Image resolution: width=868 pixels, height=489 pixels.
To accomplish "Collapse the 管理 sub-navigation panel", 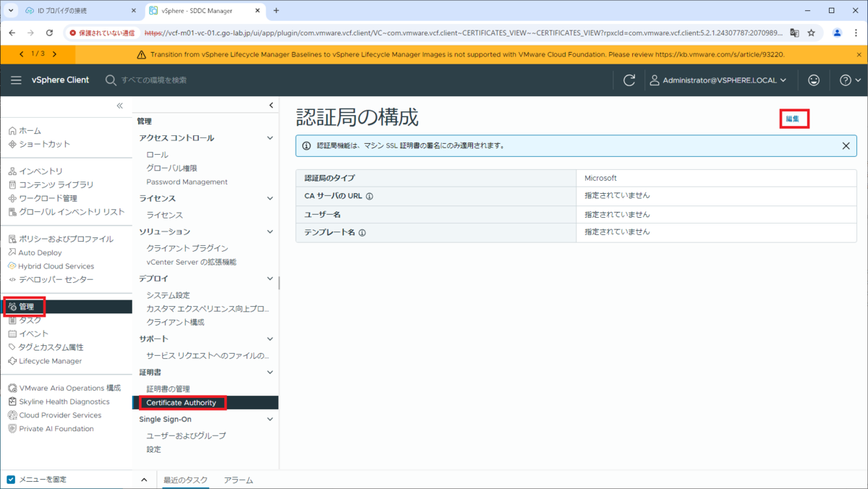I will coord(271,106).
